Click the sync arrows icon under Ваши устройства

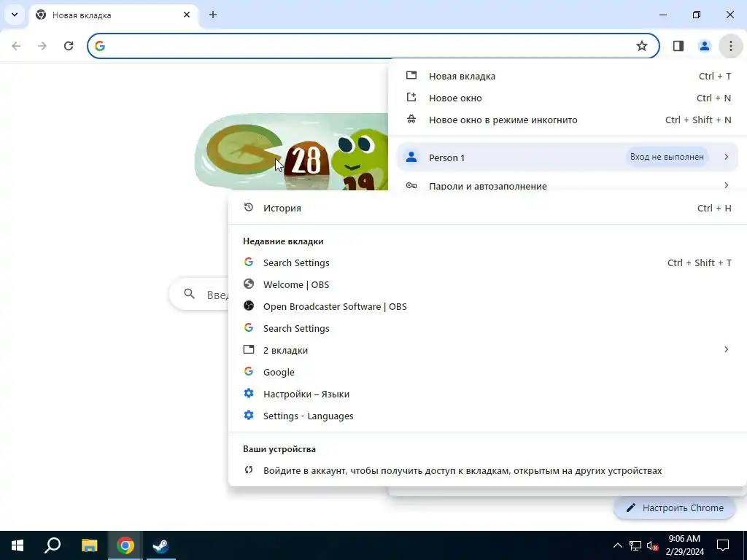pos(248,470)
